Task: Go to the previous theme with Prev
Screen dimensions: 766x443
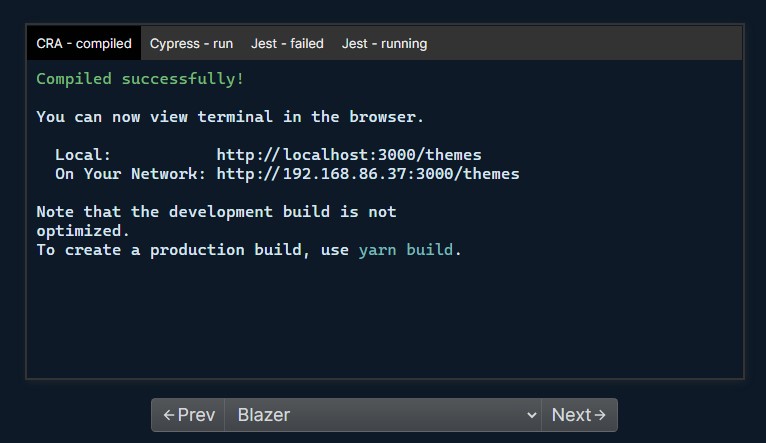Action: (188, 415)
